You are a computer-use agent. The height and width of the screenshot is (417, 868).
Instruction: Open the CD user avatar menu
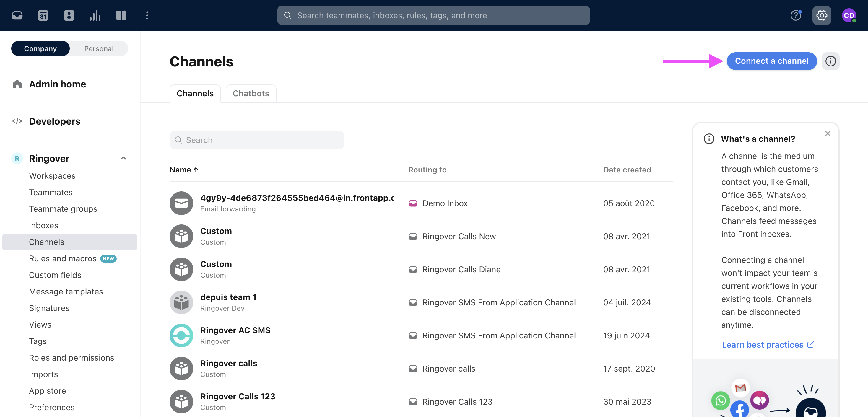click(x=849, y=15)
